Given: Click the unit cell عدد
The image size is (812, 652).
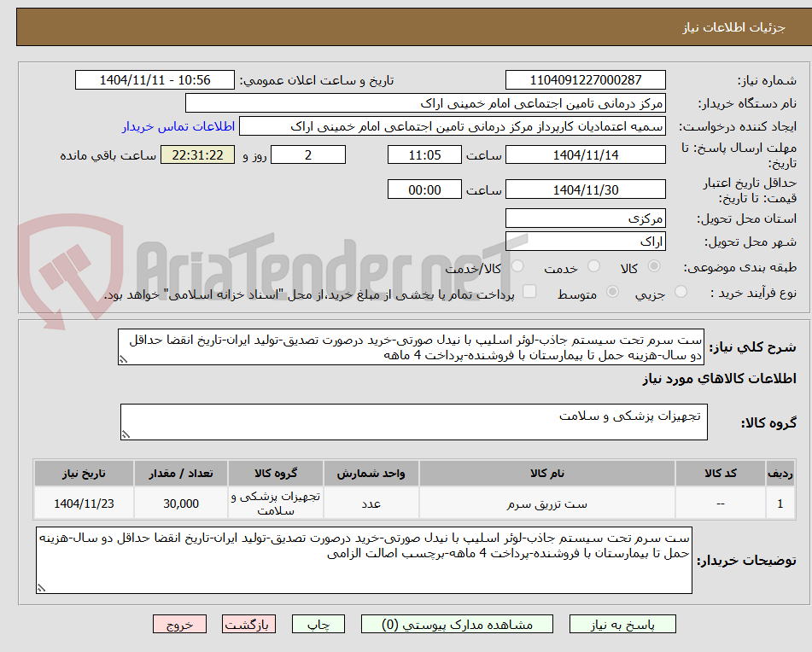Looking at the screenshot, I should (x=371, y=504).
